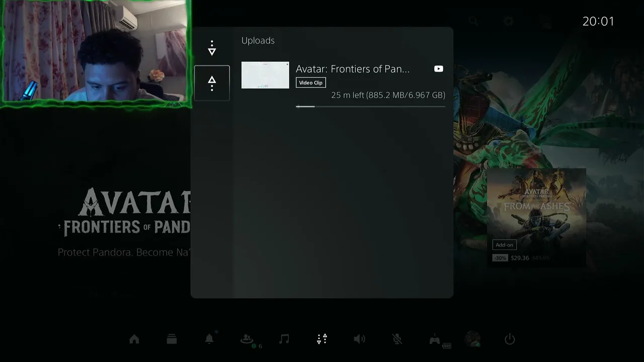644x362 pixels.
Task: Click the YouTube icon on the upload
Action: click(439, 69)
